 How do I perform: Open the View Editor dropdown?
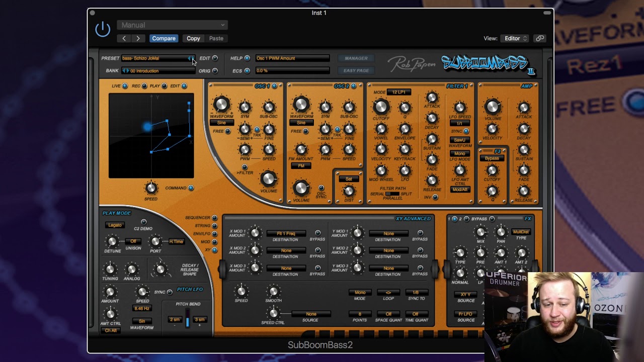pos(514,38)
